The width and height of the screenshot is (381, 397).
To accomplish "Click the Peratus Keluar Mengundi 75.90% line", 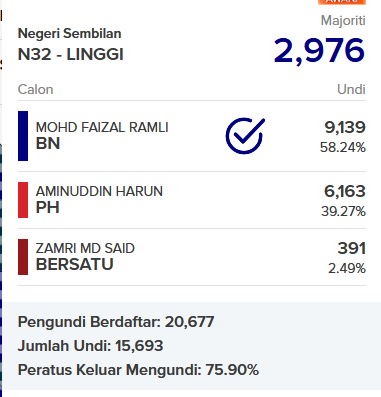I will tap(138, 370).
